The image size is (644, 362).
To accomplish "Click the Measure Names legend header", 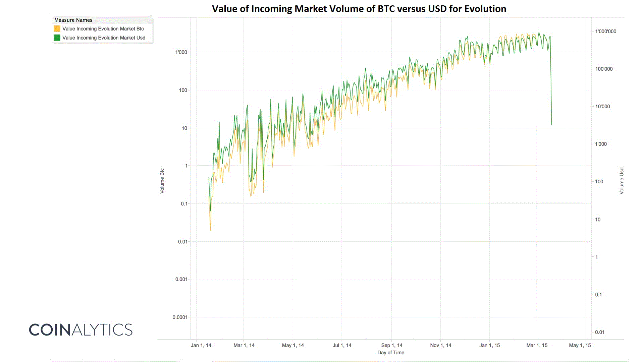I will tap(73, 20).
